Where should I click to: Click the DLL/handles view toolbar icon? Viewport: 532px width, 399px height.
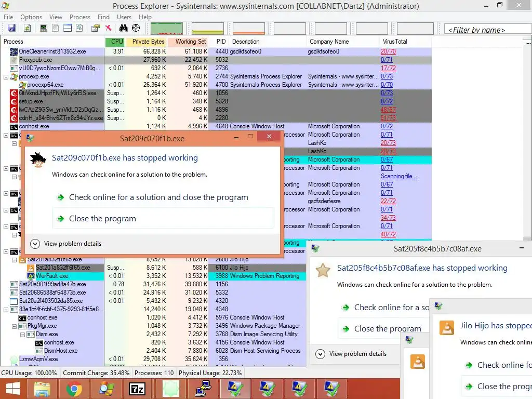[79, 28]
